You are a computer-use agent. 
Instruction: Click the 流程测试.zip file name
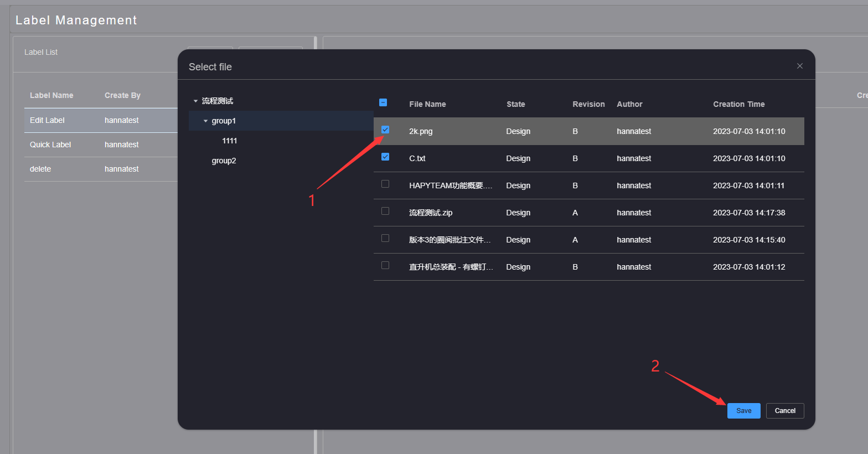point(431,213)
